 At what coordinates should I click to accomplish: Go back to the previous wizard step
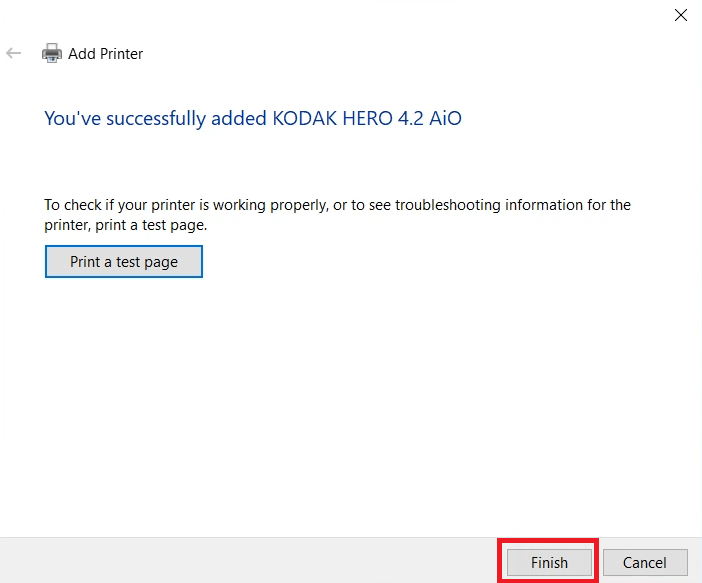[13, 53]
